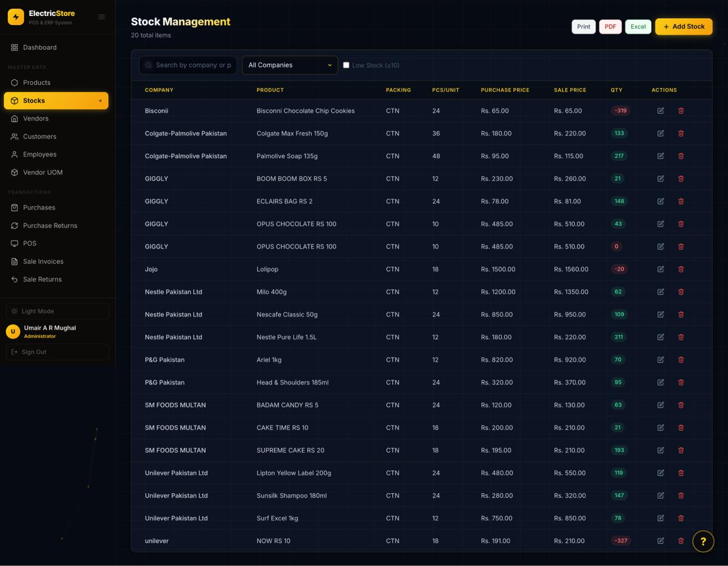Export stock list to Excel

pyautogui.click(x=638, y=27)
